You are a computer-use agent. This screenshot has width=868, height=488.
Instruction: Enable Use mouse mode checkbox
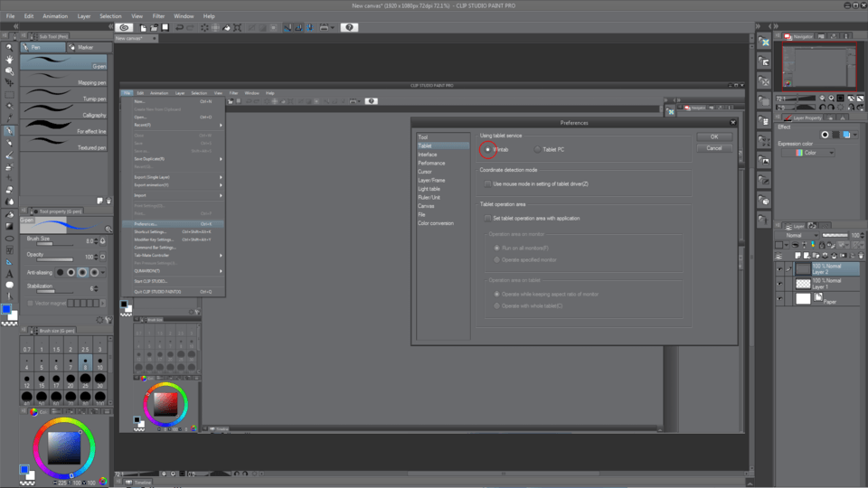click(488, 183)
